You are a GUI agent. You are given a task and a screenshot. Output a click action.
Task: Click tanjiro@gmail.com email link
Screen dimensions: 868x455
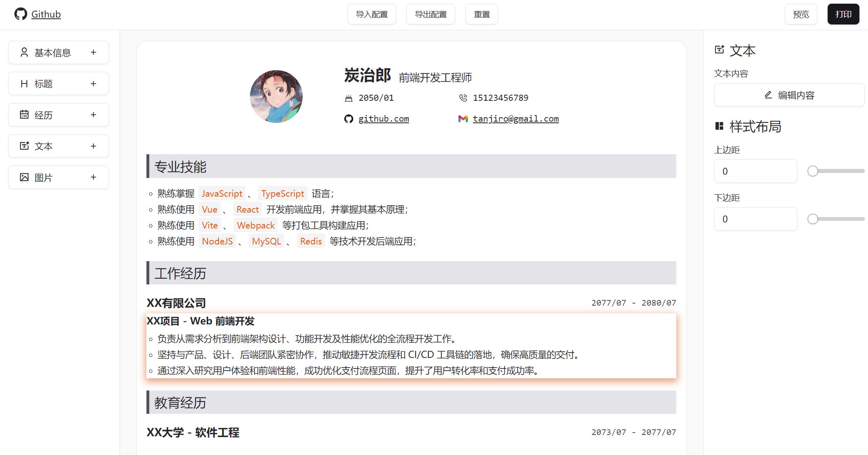516,119
